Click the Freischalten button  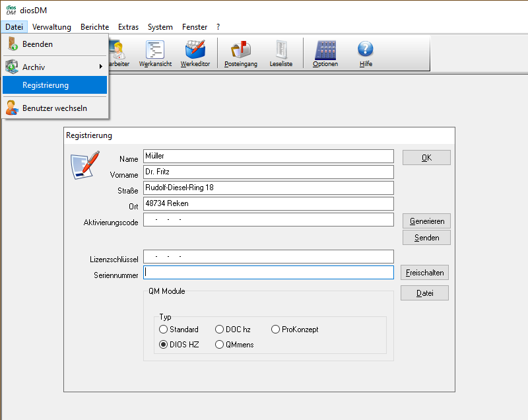click(x=424, y=273)
